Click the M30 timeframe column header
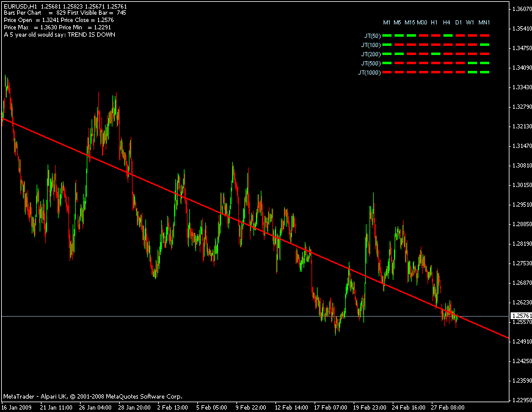This screenshot has height=412, width=532. click(x=421, y=23)
